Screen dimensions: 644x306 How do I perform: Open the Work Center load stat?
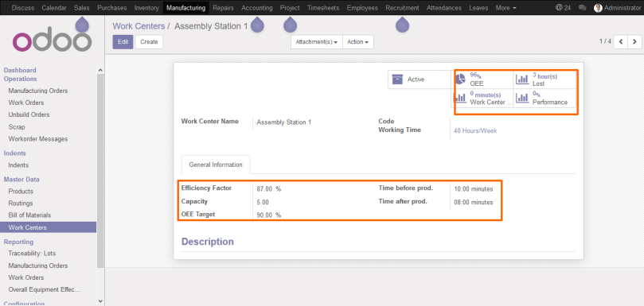pyautogui.click(x=482, y=98)
